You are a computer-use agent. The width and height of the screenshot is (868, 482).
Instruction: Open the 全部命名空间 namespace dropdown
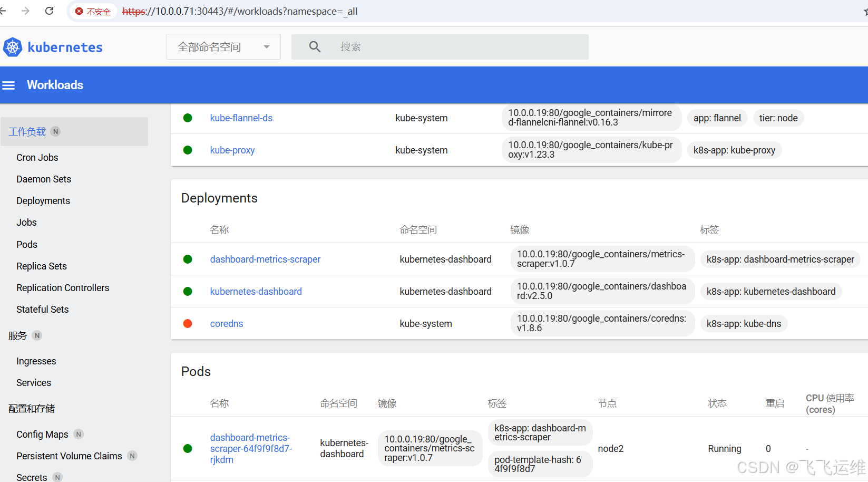(223, 47)
